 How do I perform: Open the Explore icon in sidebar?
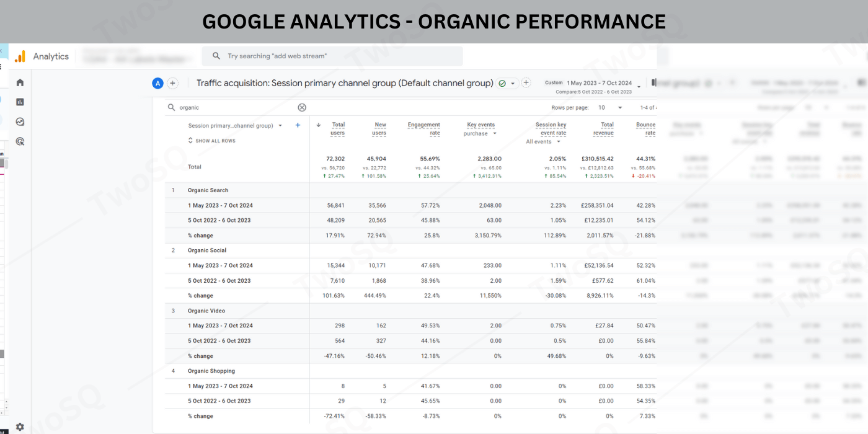[x=20, y=122]
